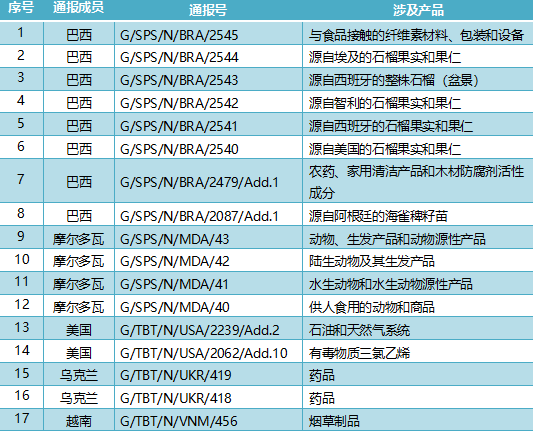Click sequence number 17

tap(22, 418)
